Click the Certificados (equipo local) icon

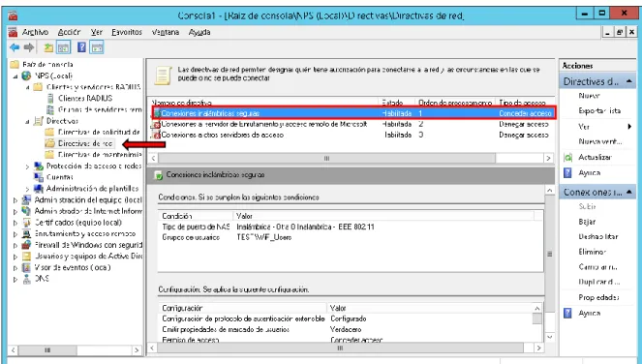26,223
